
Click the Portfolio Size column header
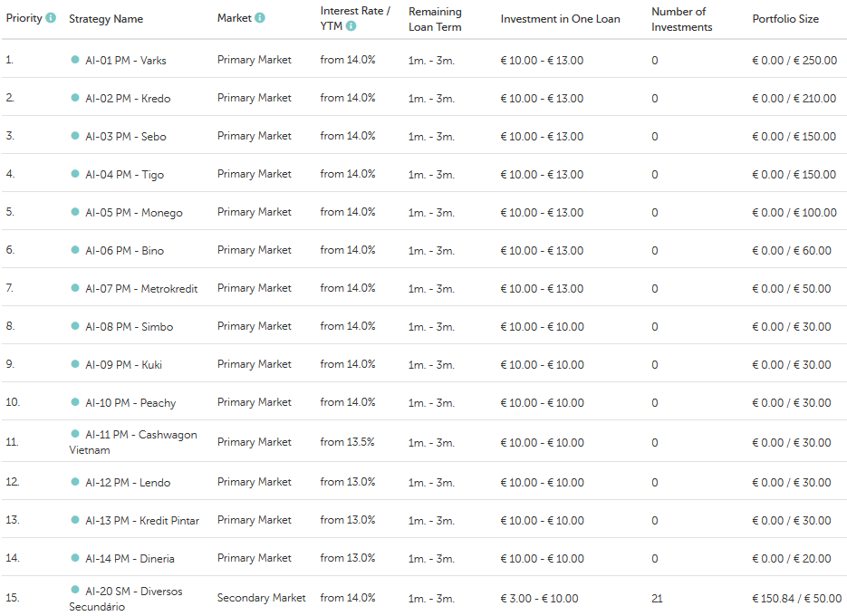click(784, 19)
